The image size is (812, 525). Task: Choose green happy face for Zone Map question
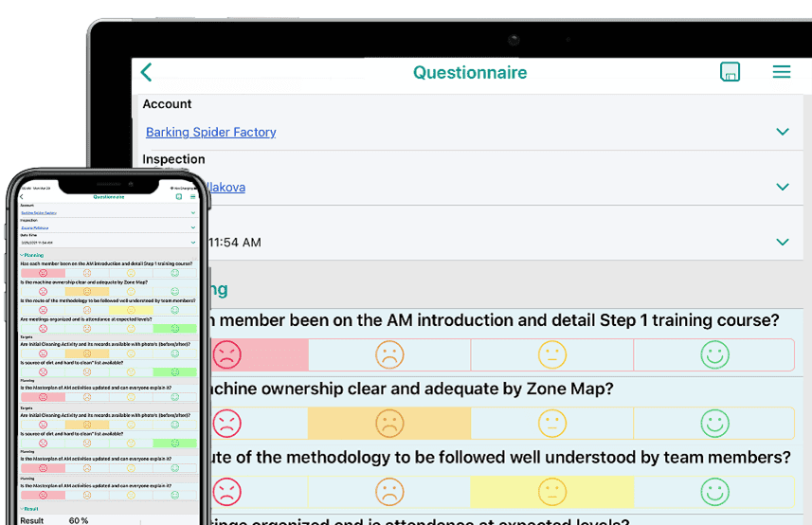[x=714, y=423]
